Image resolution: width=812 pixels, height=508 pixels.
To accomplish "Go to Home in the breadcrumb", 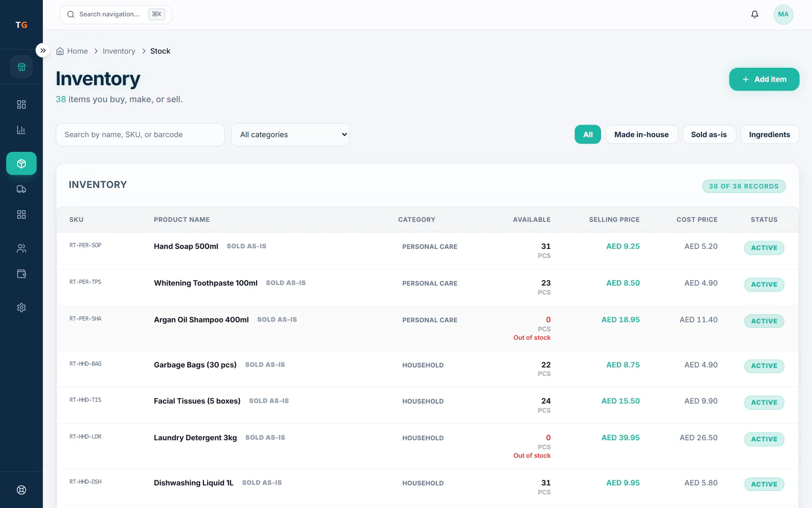I will [77, 51].
